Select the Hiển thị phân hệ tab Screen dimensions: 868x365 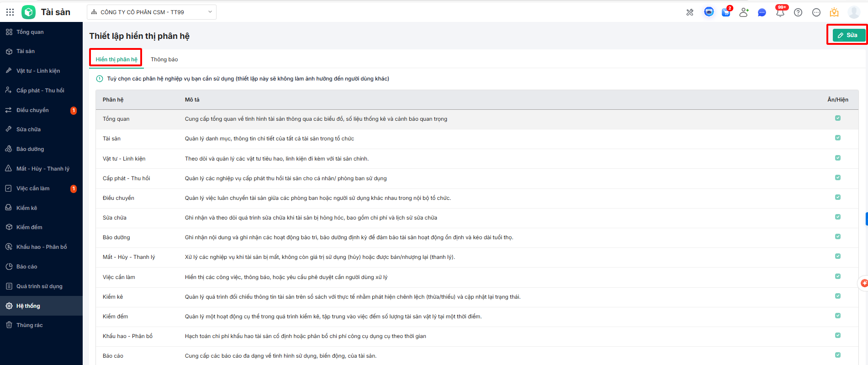(116, 59)
